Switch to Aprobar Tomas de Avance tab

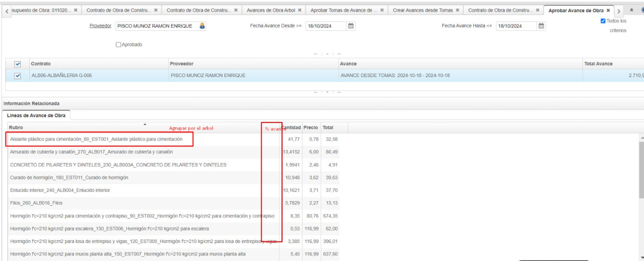coord(341,10)
